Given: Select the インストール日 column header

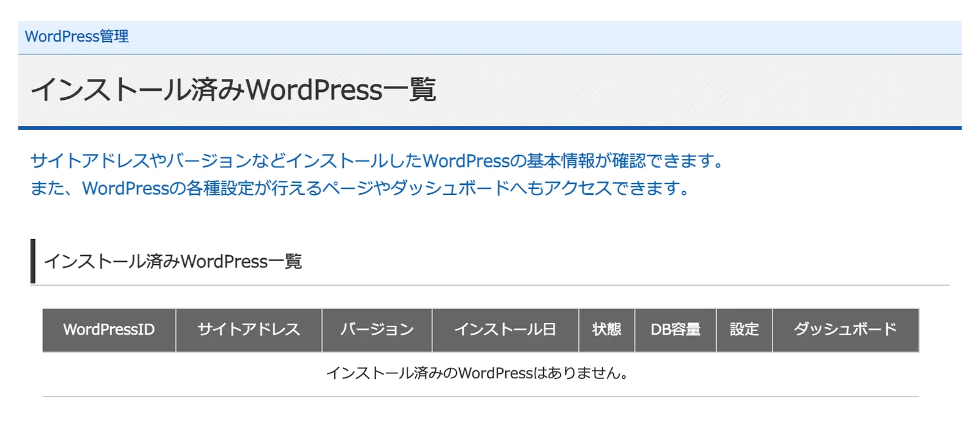Looking at the screenshot, I should click(505, 330).
